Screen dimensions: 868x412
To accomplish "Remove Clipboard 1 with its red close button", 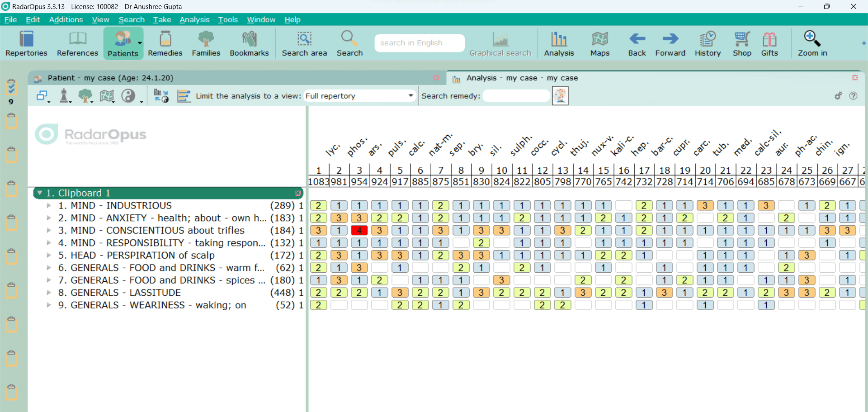I will 298,193.
